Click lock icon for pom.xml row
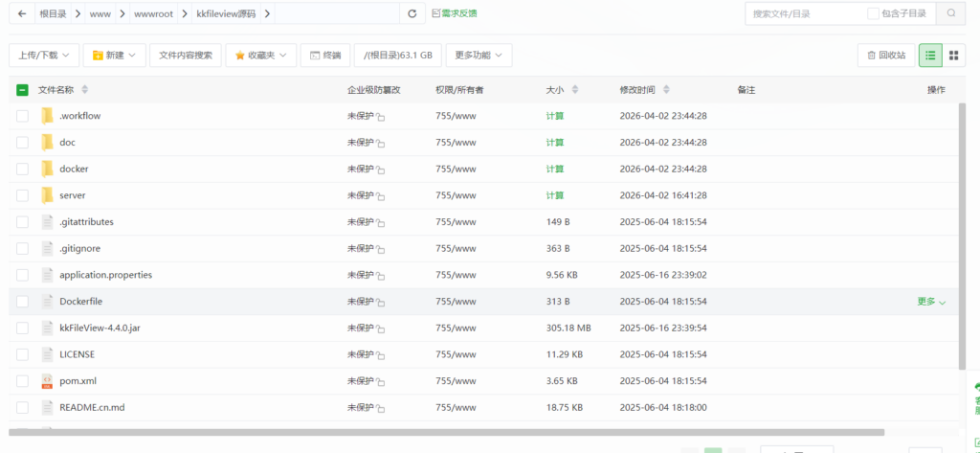Viewport: 980px width, 453px height. [381, 382]
